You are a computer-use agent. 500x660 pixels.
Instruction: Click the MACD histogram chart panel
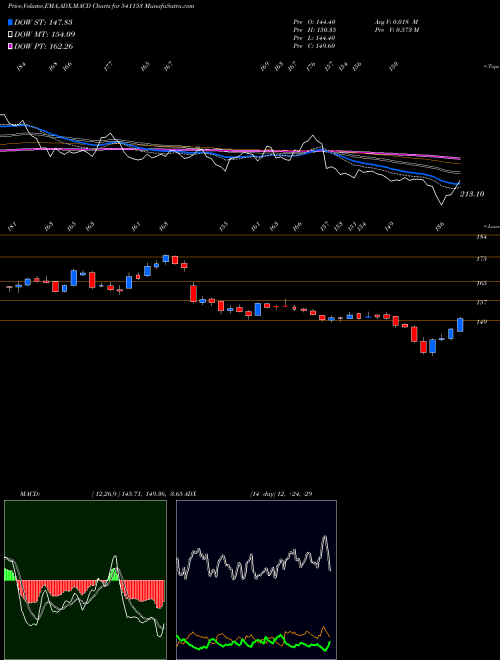85,580
